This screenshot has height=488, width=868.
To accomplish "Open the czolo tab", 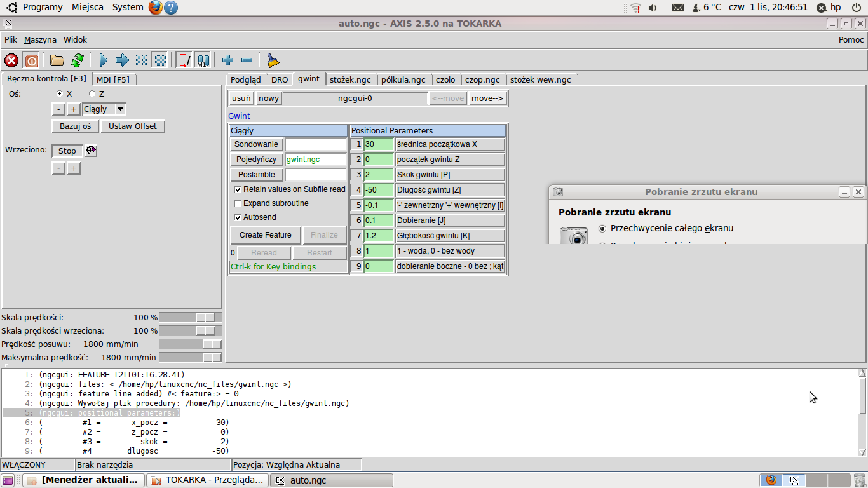I will point(445,79).
